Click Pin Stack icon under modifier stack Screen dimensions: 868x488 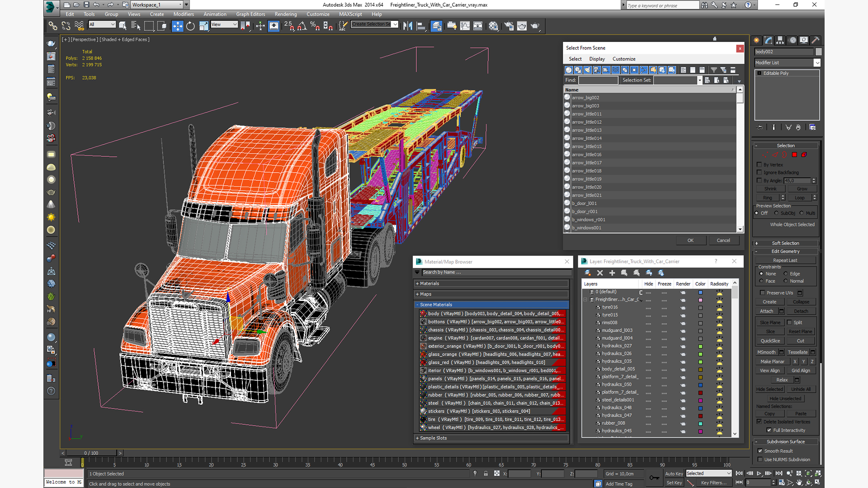(760, 127)
